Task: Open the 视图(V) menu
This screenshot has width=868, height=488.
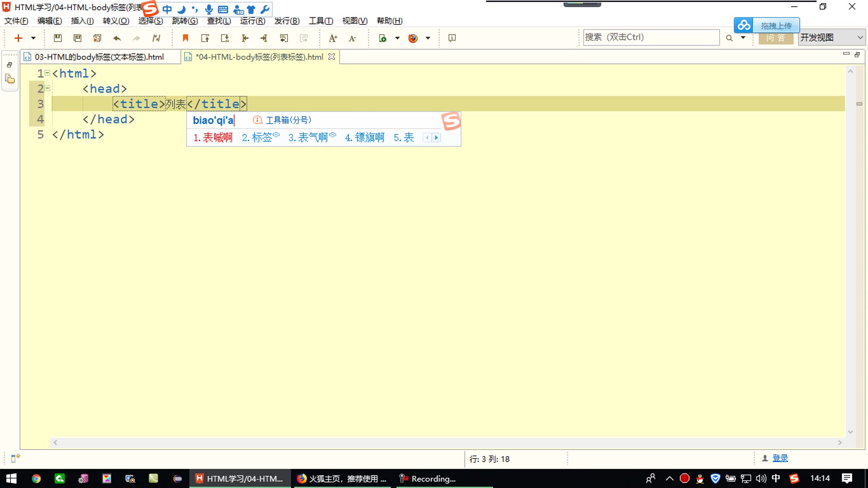Action: 355,21
